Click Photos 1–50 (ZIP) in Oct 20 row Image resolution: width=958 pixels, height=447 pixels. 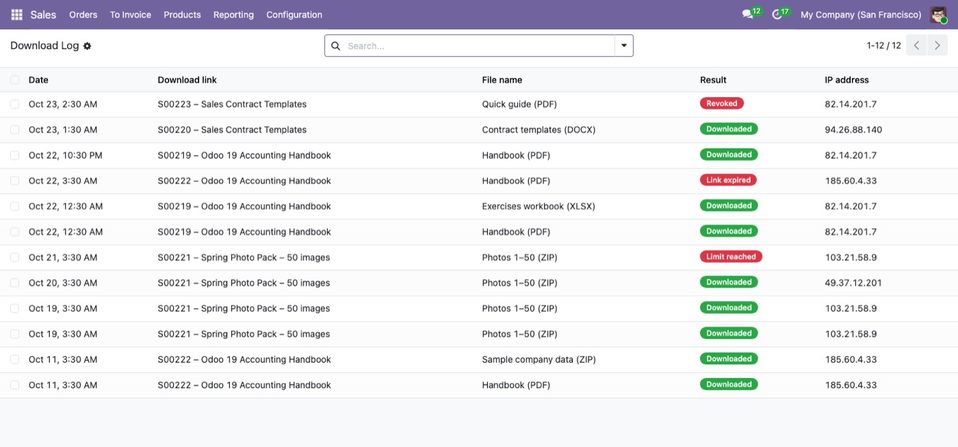[519, 283]
